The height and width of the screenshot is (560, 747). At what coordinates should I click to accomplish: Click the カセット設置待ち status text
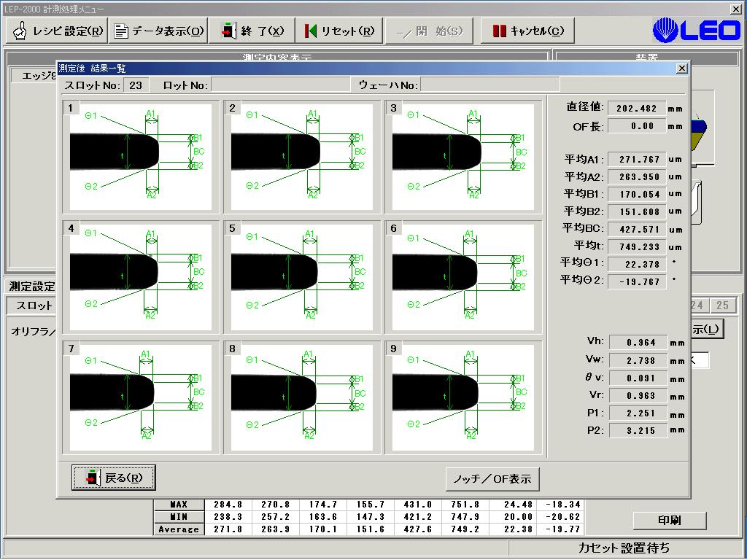click(624, 548)
